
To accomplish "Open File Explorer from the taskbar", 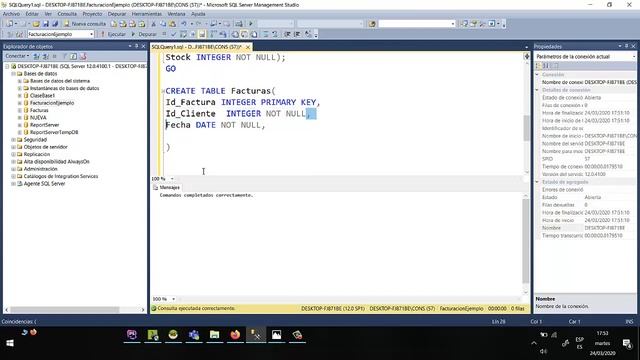I will 214,335.
